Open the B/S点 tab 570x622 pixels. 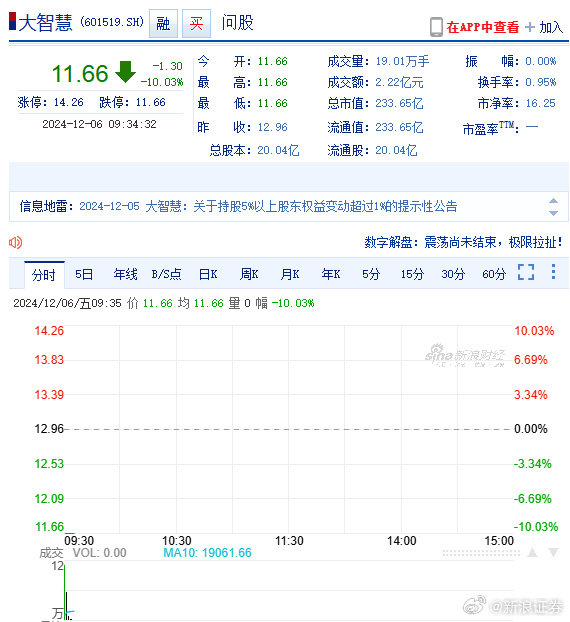coord(166,274)
